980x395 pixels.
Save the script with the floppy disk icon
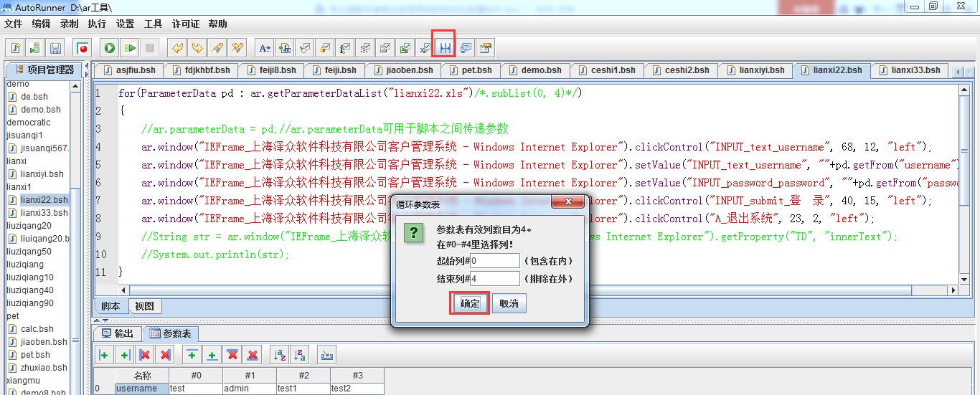55,48
